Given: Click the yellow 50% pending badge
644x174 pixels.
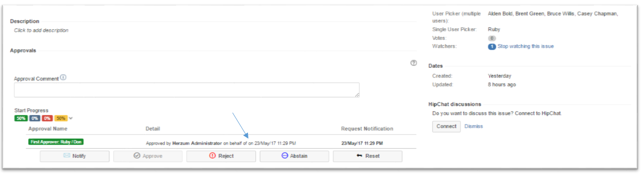Looking at the screenshot, I should pyautogui.click(x=61, y=118).
